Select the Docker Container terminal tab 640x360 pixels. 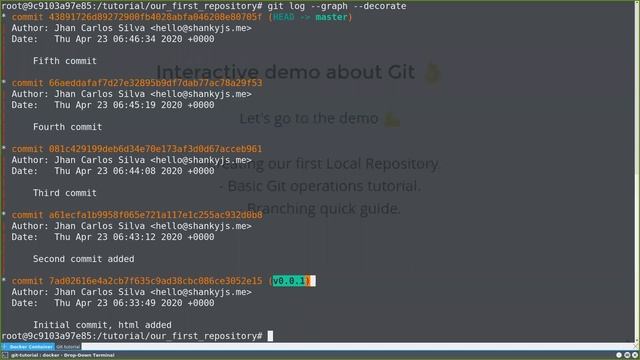28,347
